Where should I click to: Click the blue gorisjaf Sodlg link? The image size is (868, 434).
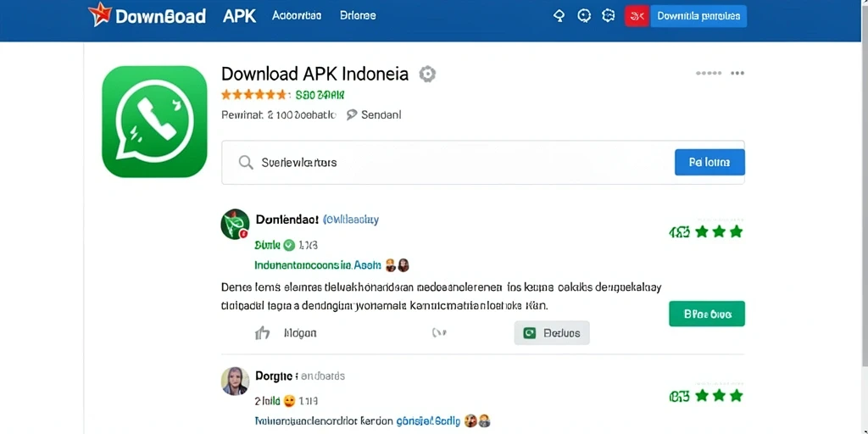pos(428,420)
